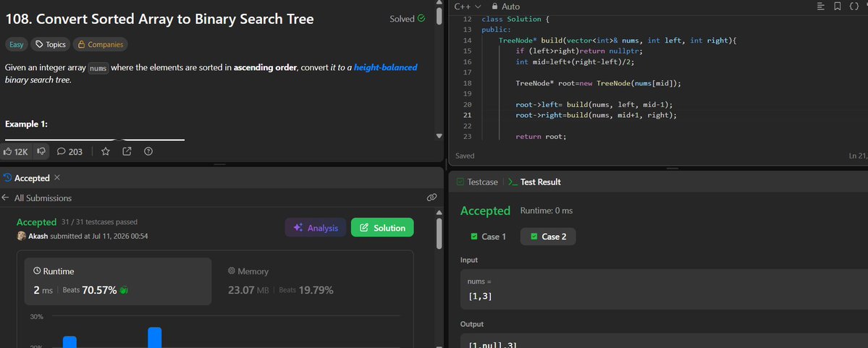
Task: Click 'Example 1:' heading in description
Action: [26, 124]
